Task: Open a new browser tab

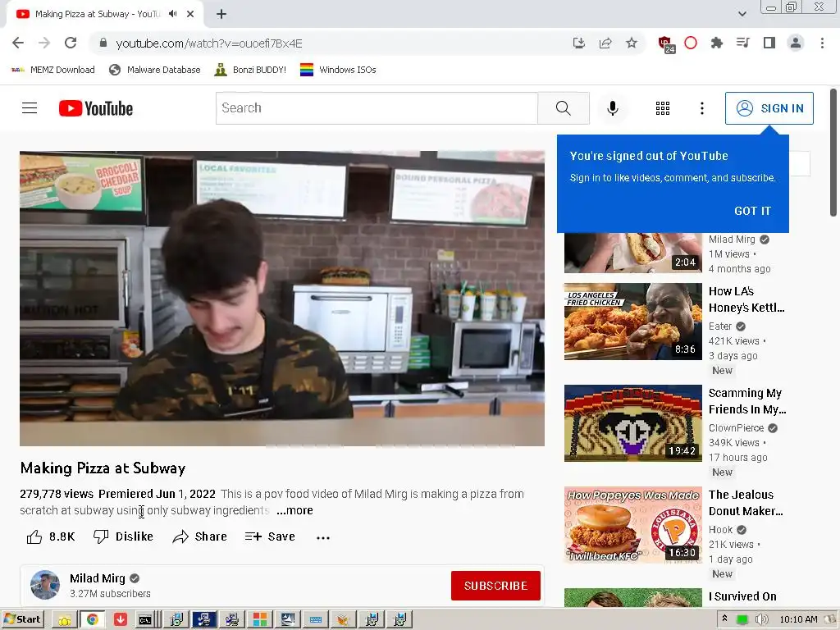Action: (221, 14)
